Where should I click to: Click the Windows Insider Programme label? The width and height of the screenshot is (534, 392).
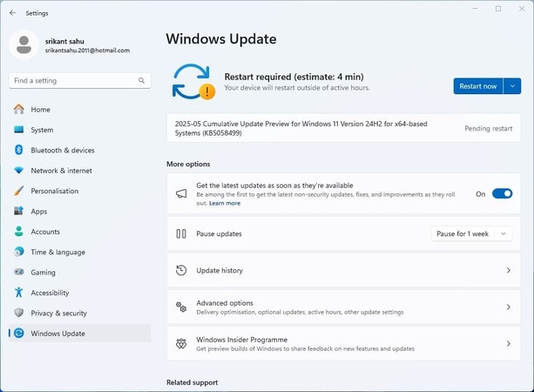(x=242, y=340)
